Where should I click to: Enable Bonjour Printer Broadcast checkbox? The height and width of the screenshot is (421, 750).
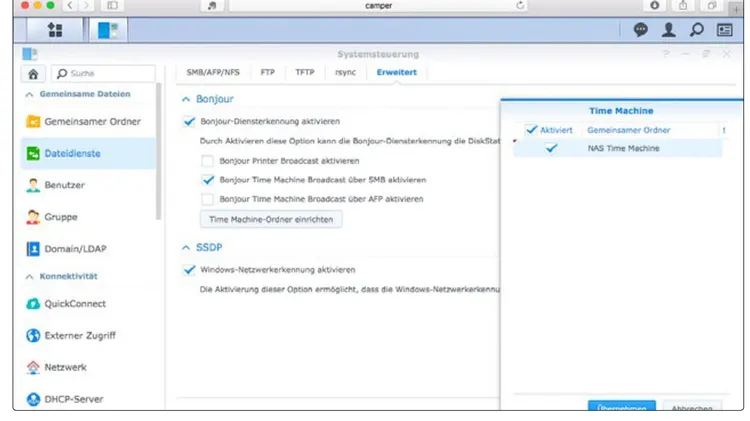tap(208, 161)
